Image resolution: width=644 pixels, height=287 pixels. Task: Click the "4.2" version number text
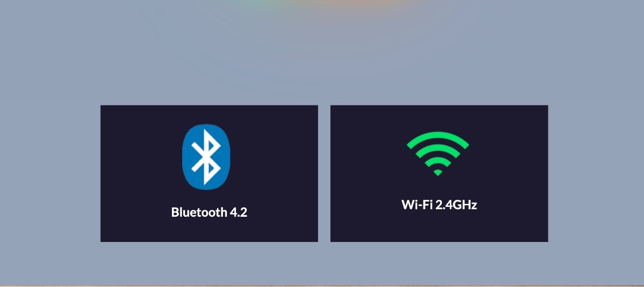click(x=238, y=212)
